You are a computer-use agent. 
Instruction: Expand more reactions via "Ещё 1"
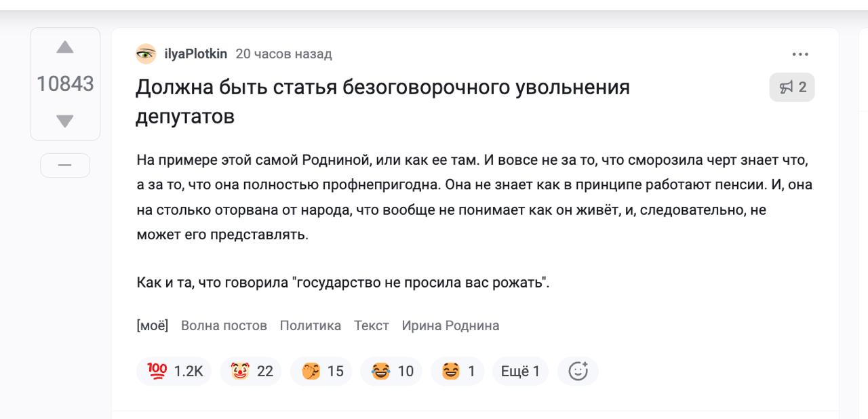[520, 372]
